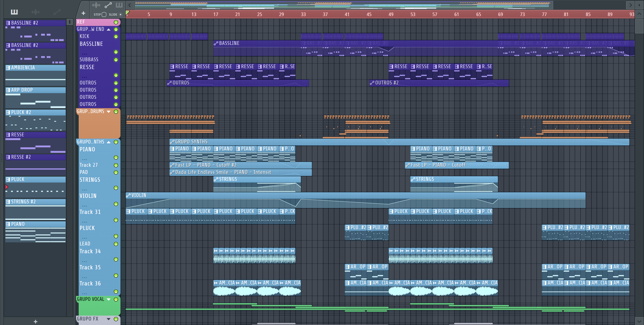
Task: Click the plus icon above the REF track
Action: [83, 13]
